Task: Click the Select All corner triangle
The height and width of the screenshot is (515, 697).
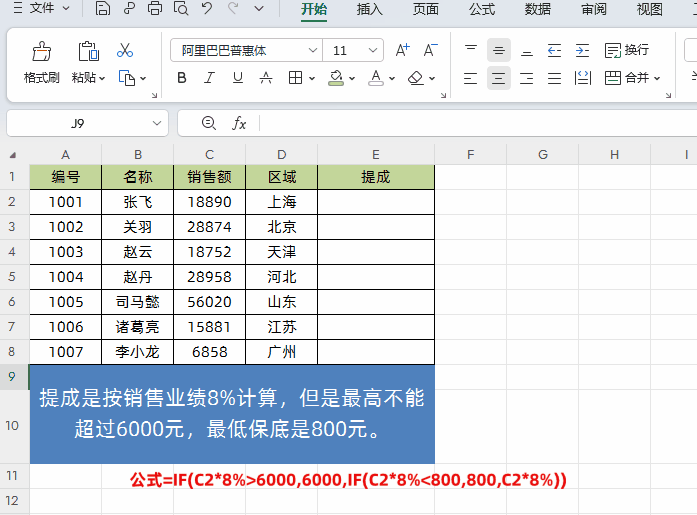Action: (x=13, y=155)
